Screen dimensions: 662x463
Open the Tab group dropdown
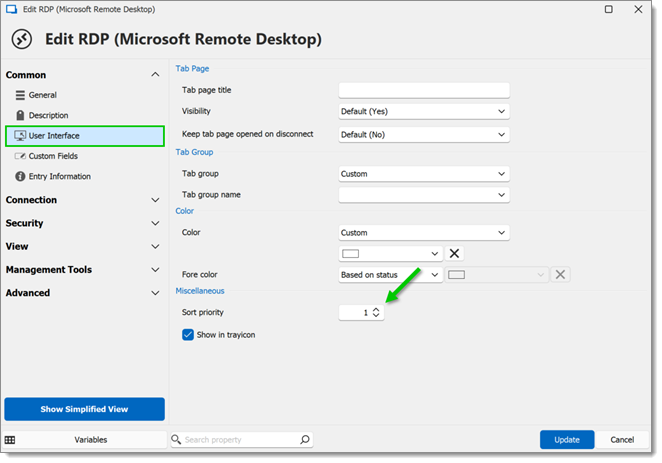tap(424, 174)
